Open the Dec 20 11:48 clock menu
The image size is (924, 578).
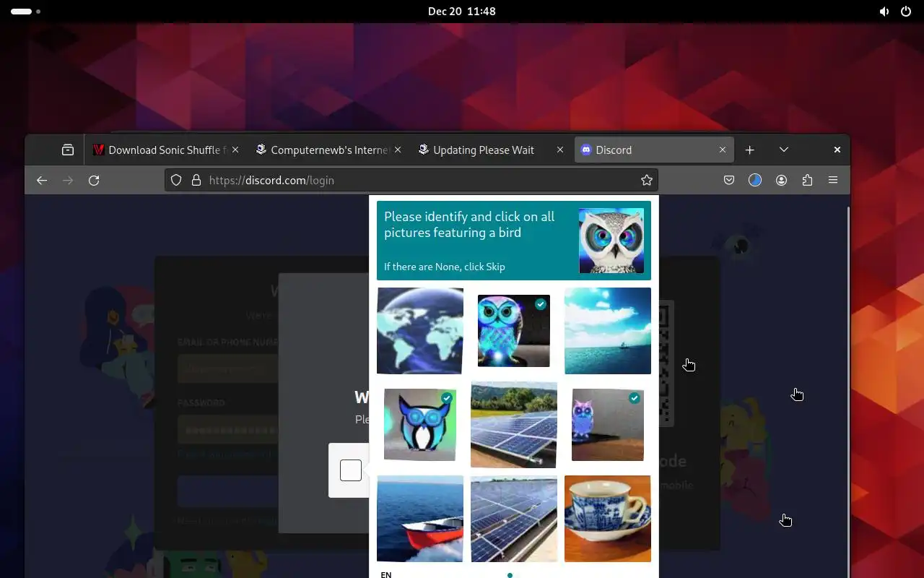tap(462, 12)
